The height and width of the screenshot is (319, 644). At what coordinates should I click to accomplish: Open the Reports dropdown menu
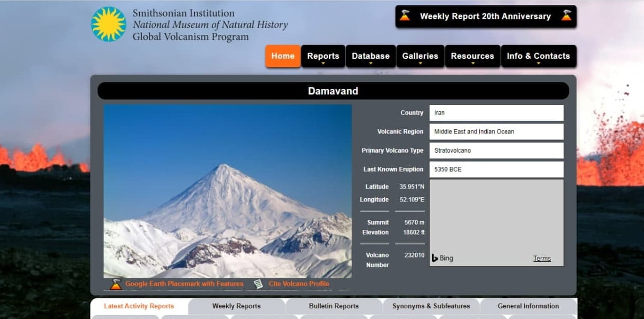[x=323, y=56]
